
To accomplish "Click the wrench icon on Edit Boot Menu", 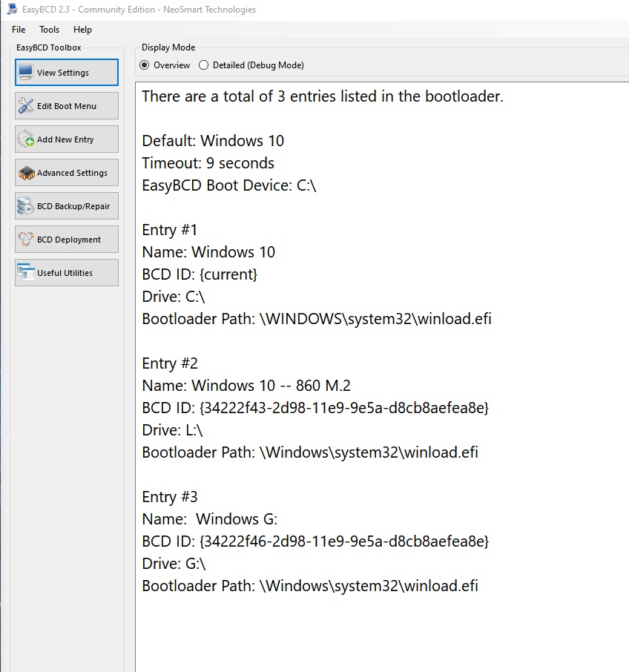I will tap(26, 105).
